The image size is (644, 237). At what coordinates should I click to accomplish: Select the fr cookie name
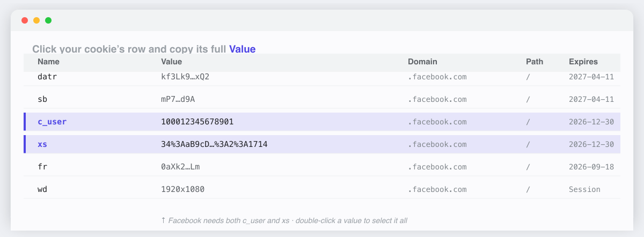[x=42, y=167]
